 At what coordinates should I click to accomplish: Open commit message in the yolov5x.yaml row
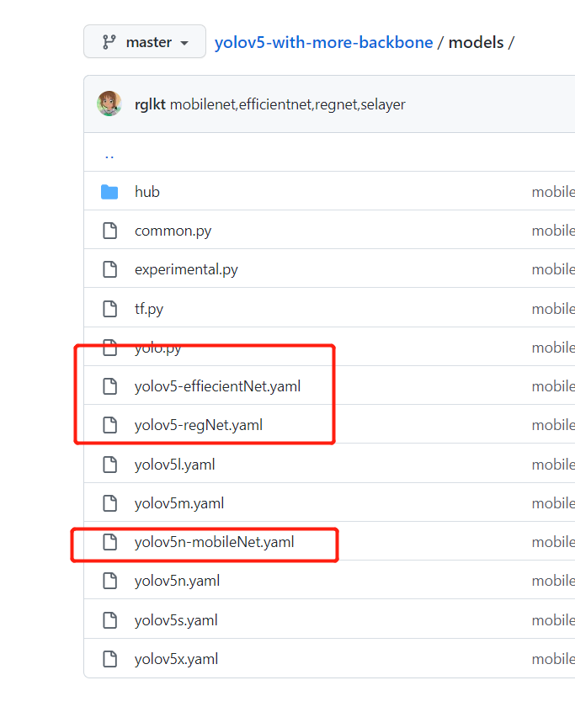[553, 659]
